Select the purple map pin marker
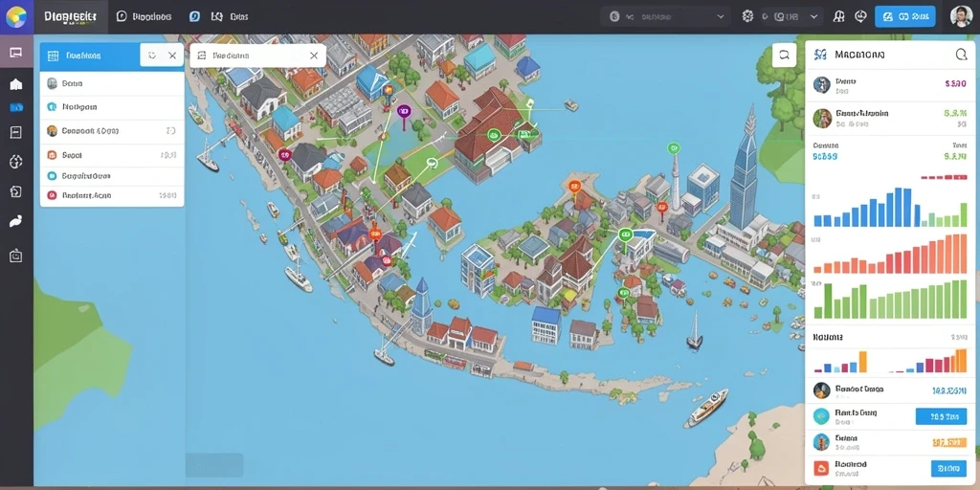Viewport: 980px width, 490px height. (x=404, y=113)
